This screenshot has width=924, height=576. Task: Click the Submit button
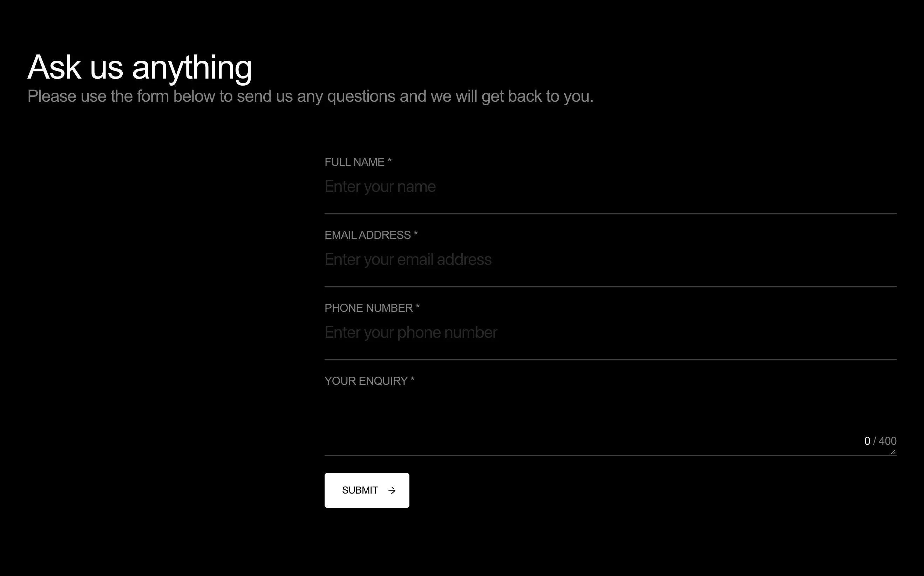tap(367, 490)
